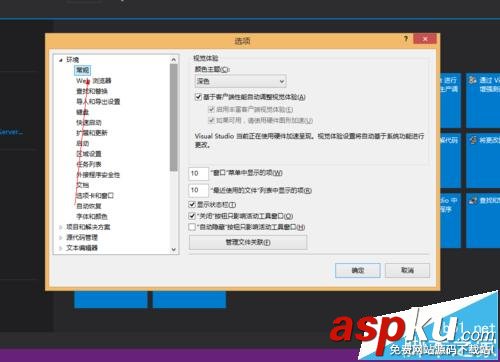Image resolution: width=500 pixels, height=362 pixels.
Task: Toggle "关闭"按钮只影响活动工具窗口 checkbox
Action: [192, 216]
